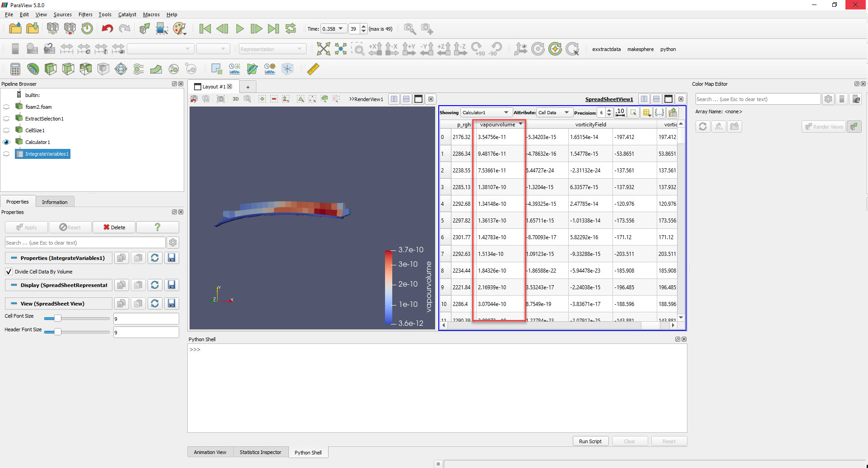The image size is (868, 468).
Task: Click Toggle column visibility grid icon
Action: click(646, 112)
